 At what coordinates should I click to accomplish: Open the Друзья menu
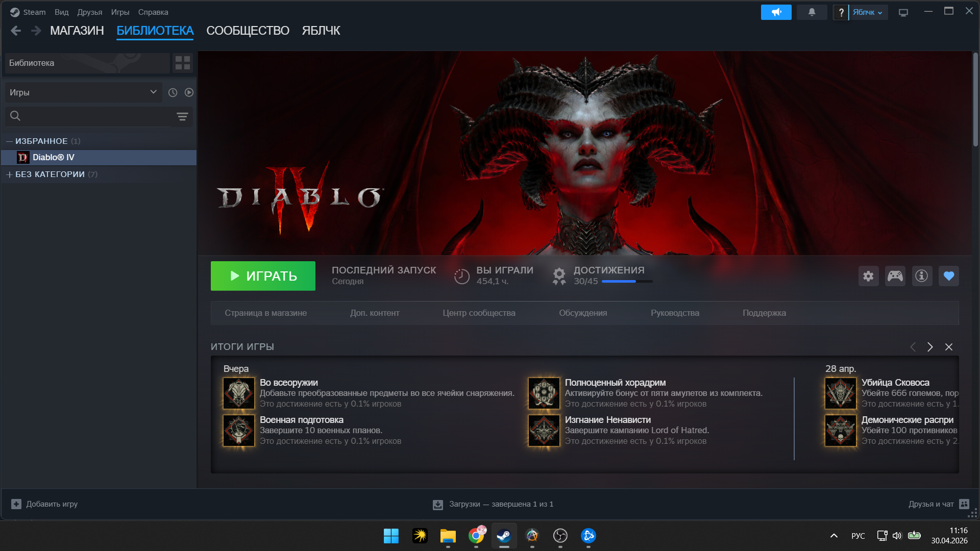pos(89,12)
